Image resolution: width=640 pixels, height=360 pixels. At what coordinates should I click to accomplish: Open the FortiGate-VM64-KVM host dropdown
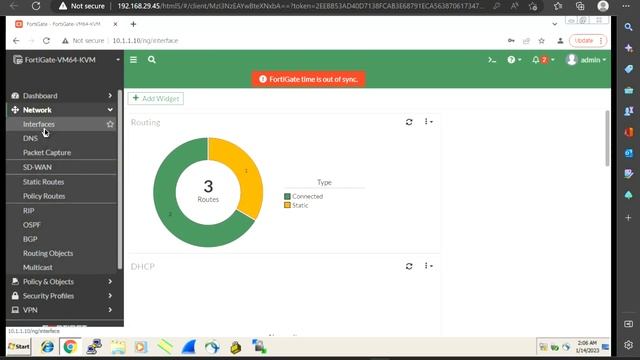click(66, 60)
